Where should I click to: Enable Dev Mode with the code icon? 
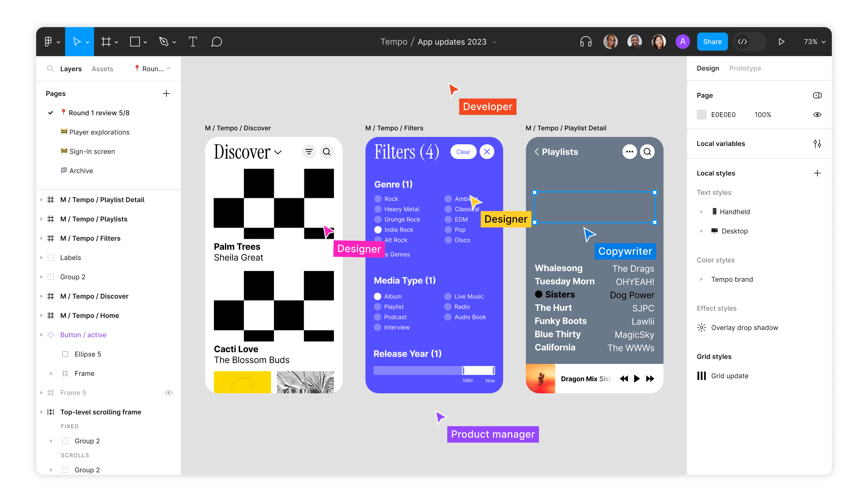[x=743, y=42]
